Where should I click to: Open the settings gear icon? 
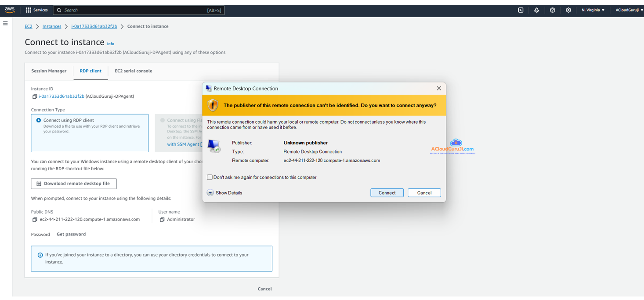pyautogui.click(x=568, y=10)
